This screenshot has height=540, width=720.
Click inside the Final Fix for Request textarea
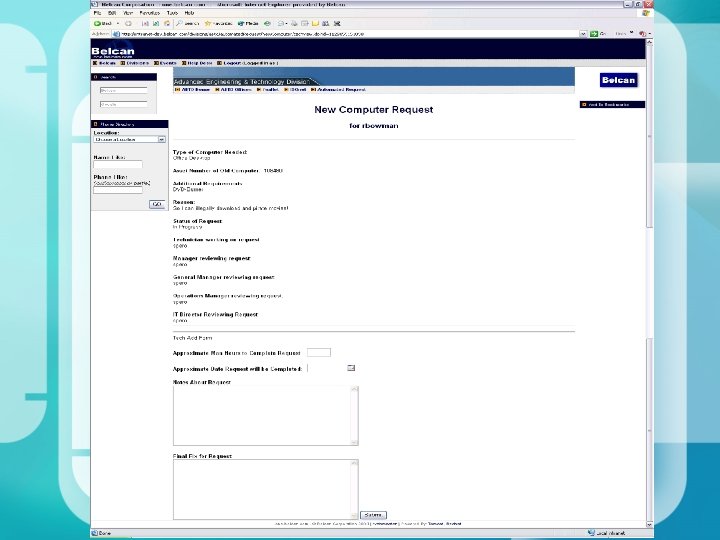click(x=262, y=489)
